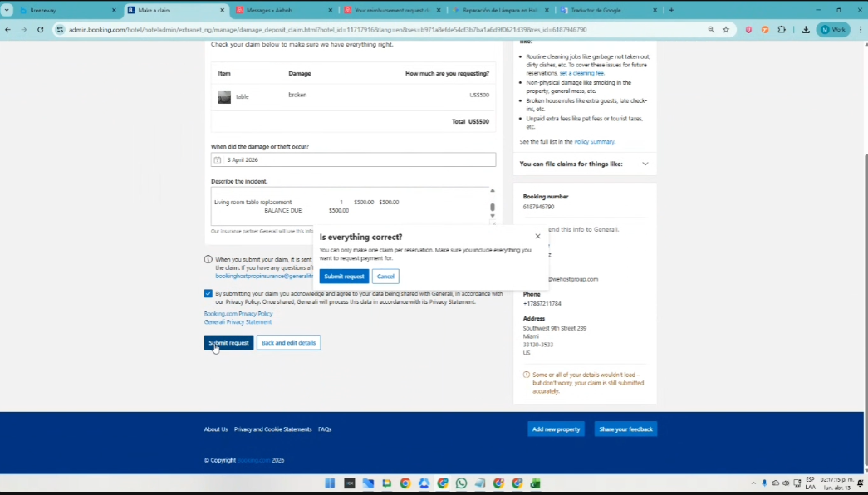Open the Booking.com Privacy Policy link
The width and height of the screenshot is (868, 495).
(238, 313)
